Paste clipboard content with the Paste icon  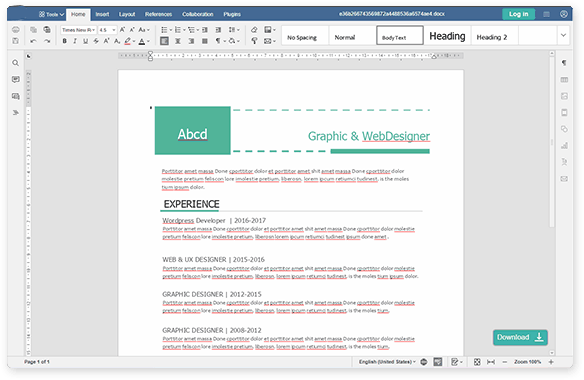[47, 30]
